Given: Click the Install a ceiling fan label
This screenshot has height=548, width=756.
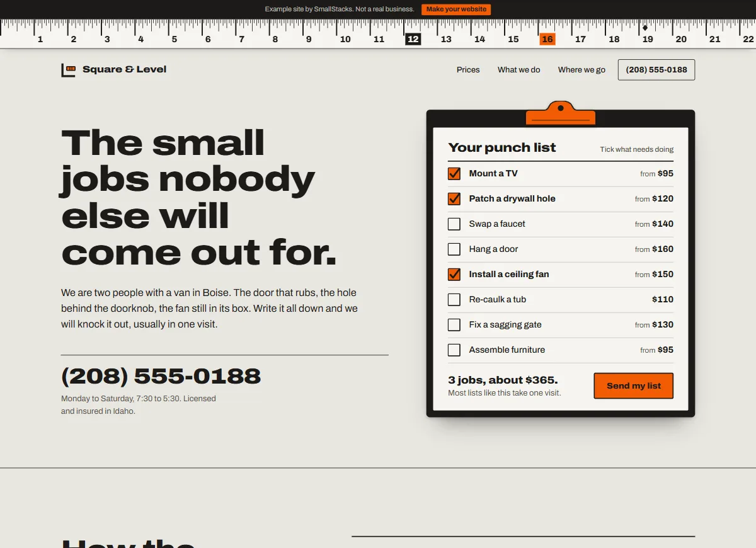Looking at the screenshot, I should [x=509, y=274].
